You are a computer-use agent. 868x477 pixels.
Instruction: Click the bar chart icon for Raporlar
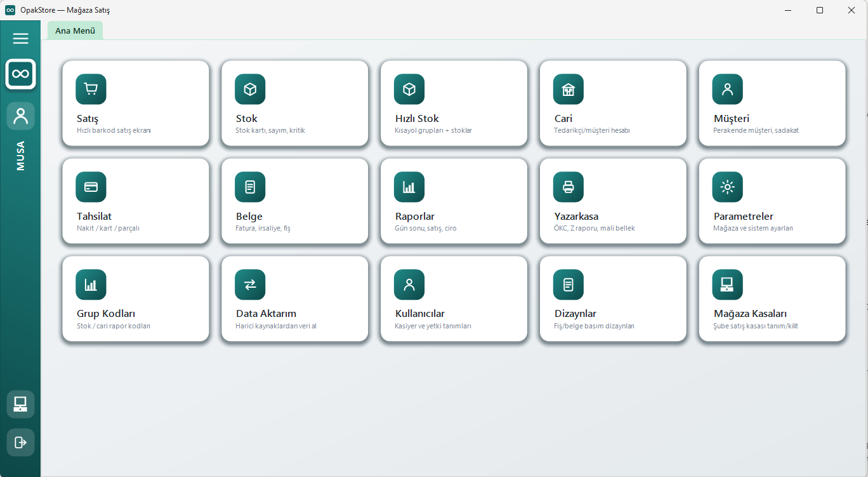(409, 187)
